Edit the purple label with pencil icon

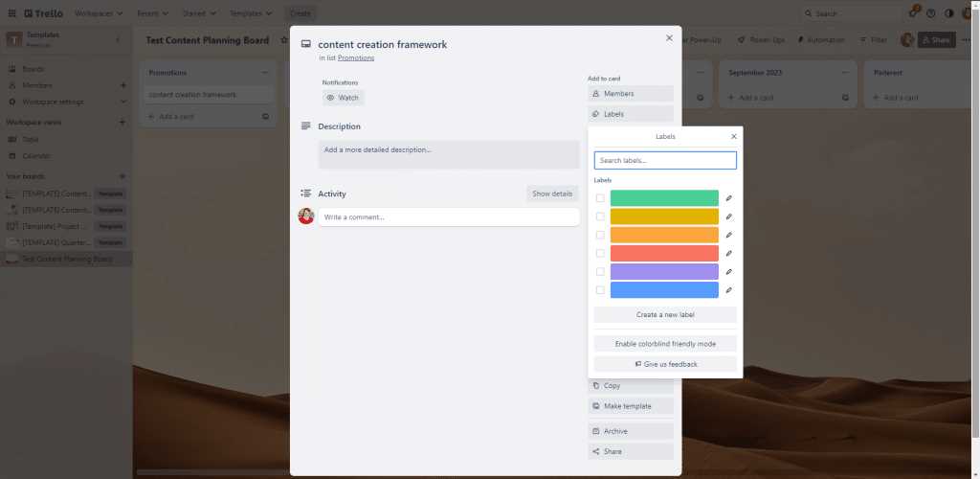coord(728,272)
